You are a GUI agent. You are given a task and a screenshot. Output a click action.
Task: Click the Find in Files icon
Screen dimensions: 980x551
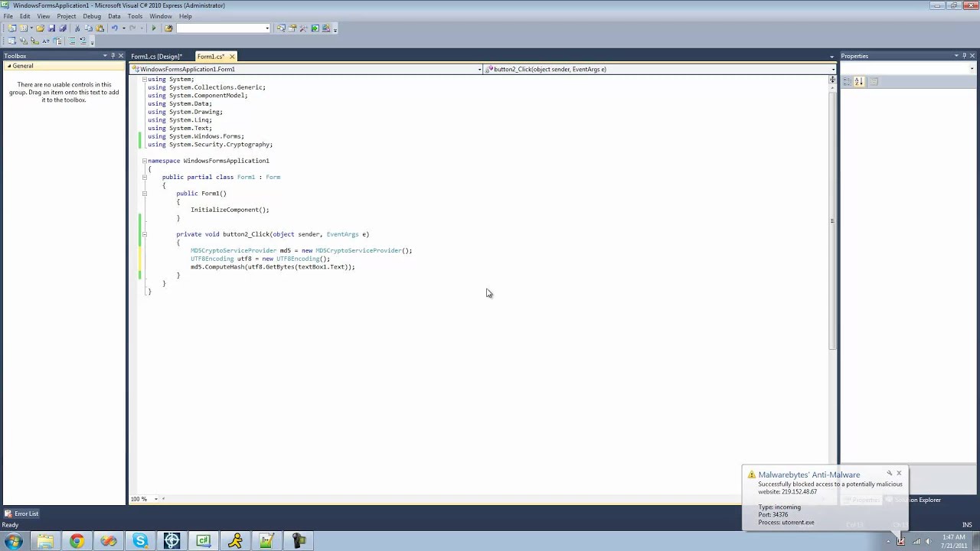168,28
